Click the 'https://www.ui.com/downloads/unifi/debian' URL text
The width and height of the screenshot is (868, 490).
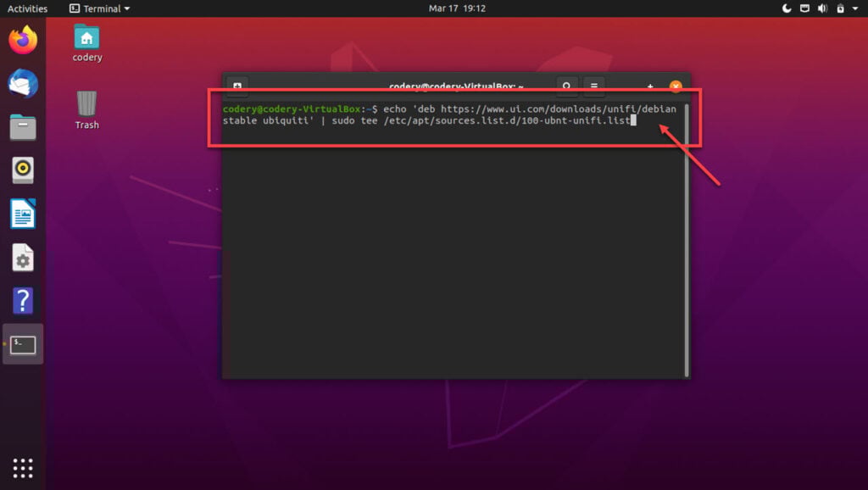[x=558, y=109]
